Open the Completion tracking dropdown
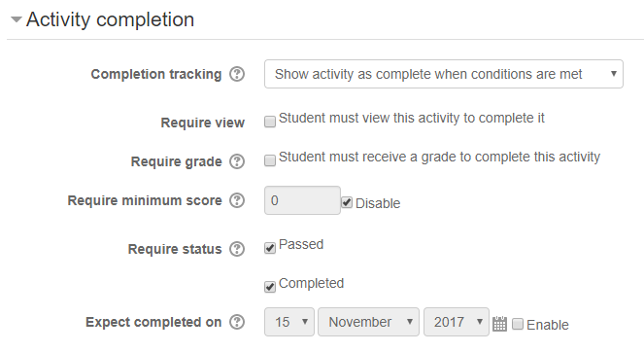 click(x=444, y=74)
